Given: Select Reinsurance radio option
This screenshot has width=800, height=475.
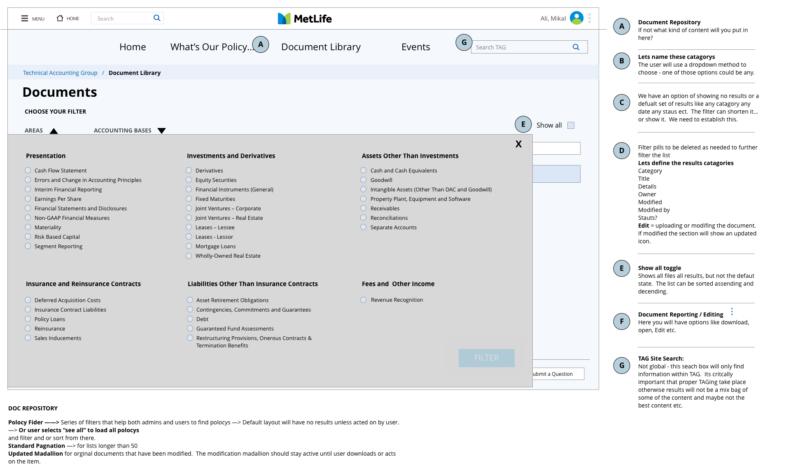Looking at the screenshot, I should coord(28,328).
